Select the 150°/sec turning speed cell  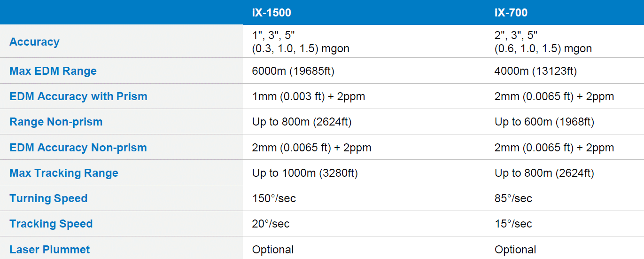[x=274, y=198]
